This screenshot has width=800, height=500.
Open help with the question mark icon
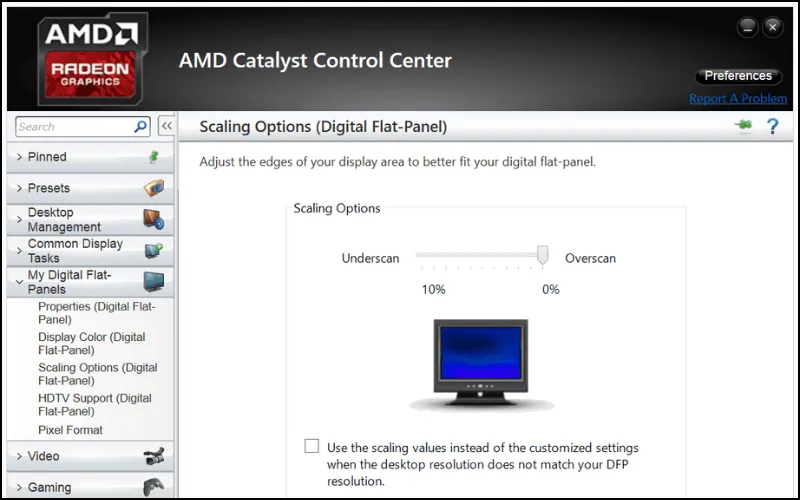772,126
